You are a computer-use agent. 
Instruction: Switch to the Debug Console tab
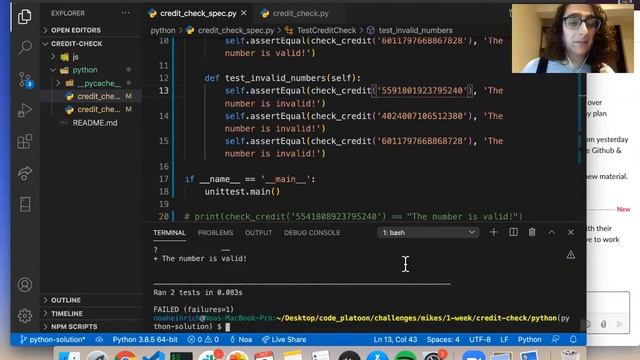(312, 233)
